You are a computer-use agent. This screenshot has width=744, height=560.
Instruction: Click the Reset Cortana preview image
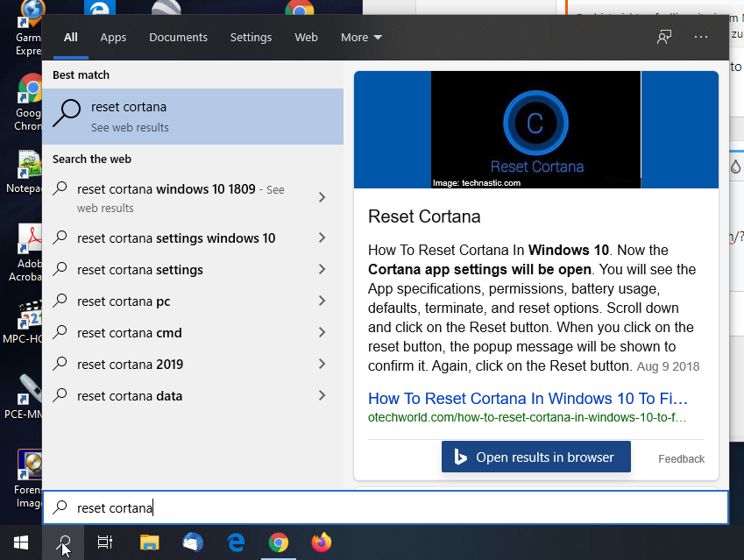coord(535,130)
